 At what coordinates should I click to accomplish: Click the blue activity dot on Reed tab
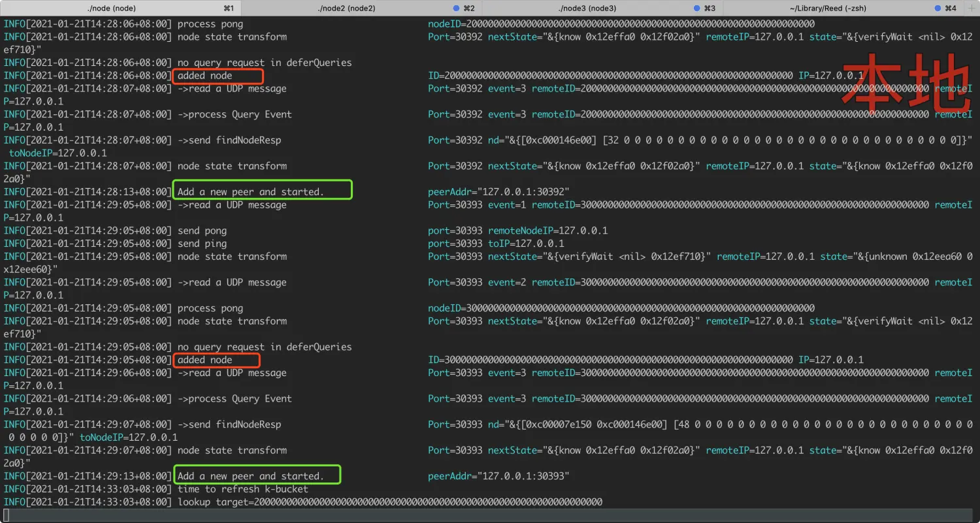click(938, 8)
